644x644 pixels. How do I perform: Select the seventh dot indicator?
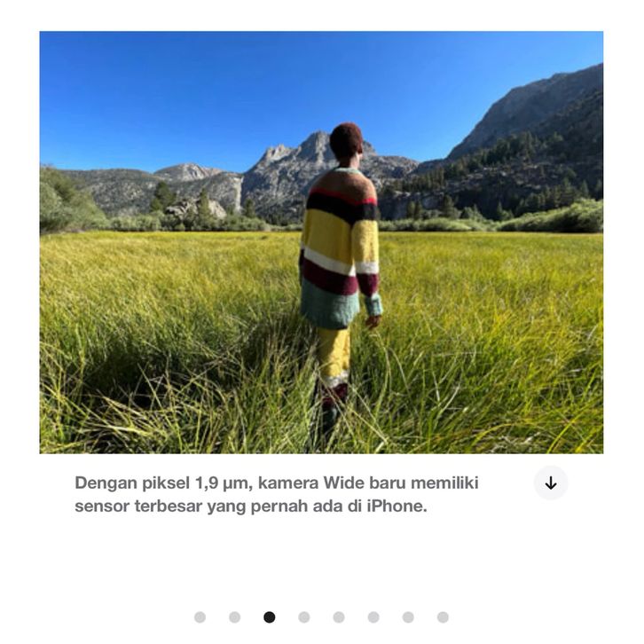[x=408, y=617]
